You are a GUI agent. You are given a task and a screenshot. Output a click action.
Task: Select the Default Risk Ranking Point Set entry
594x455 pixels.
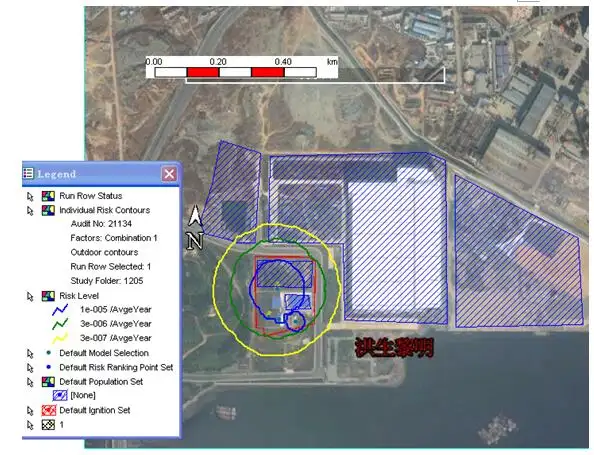116,367
